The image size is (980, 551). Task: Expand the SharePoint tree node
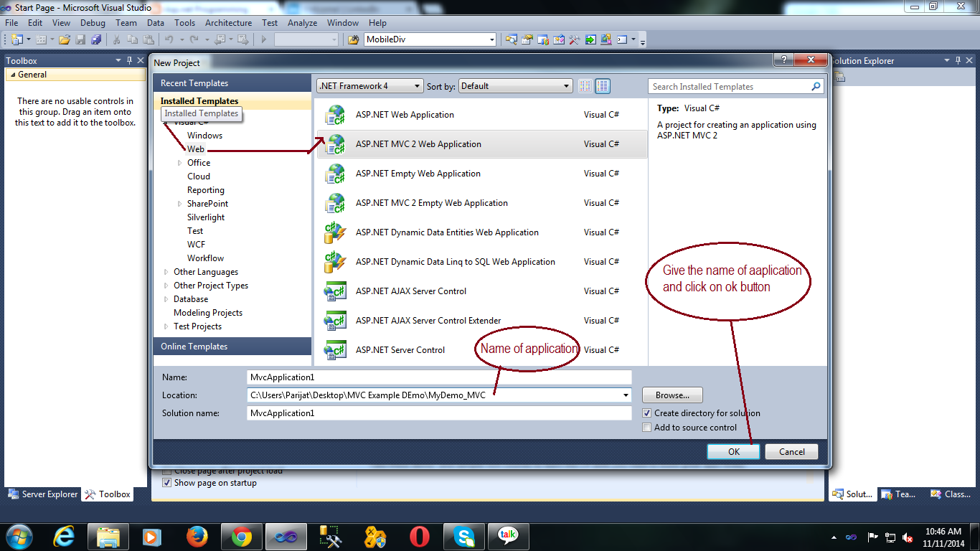pyautogui.click(x=180, y=204)
